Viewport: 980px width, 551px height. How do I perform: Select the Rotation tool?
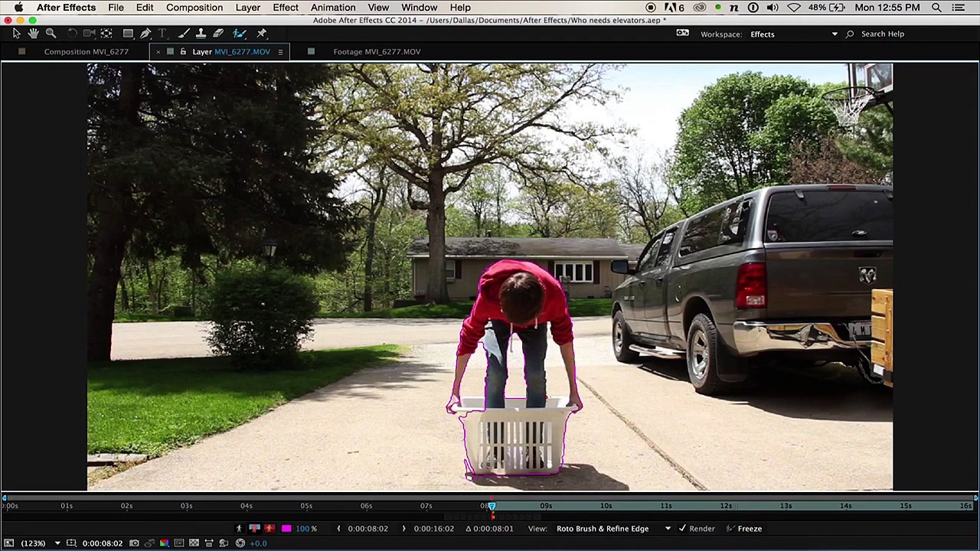[72, 34]
